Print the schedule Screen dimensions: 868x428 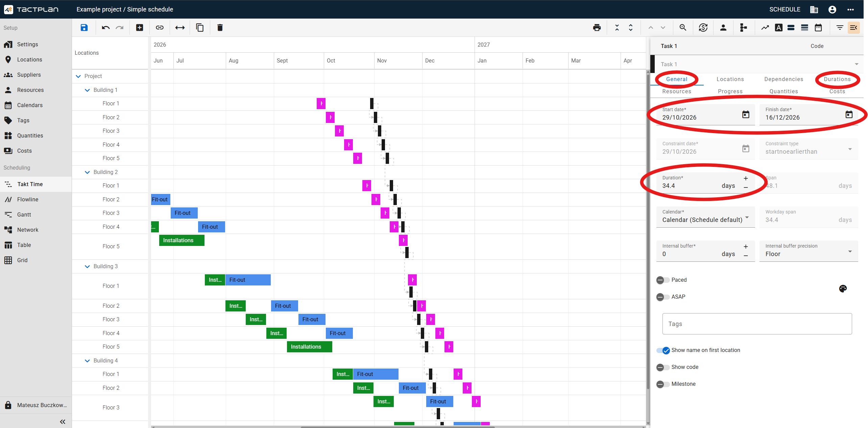click(x=597, y=28)
